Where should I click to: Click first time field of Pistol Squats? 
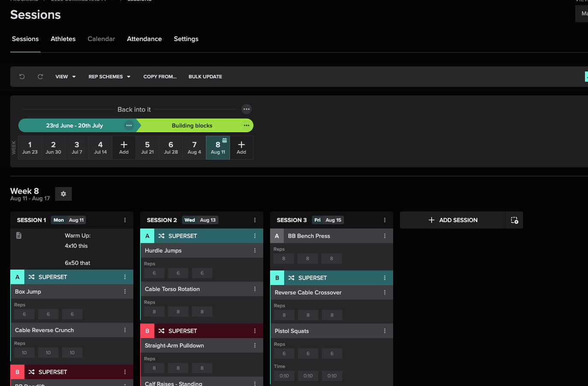pyautogui.click(x=284, y=376)
